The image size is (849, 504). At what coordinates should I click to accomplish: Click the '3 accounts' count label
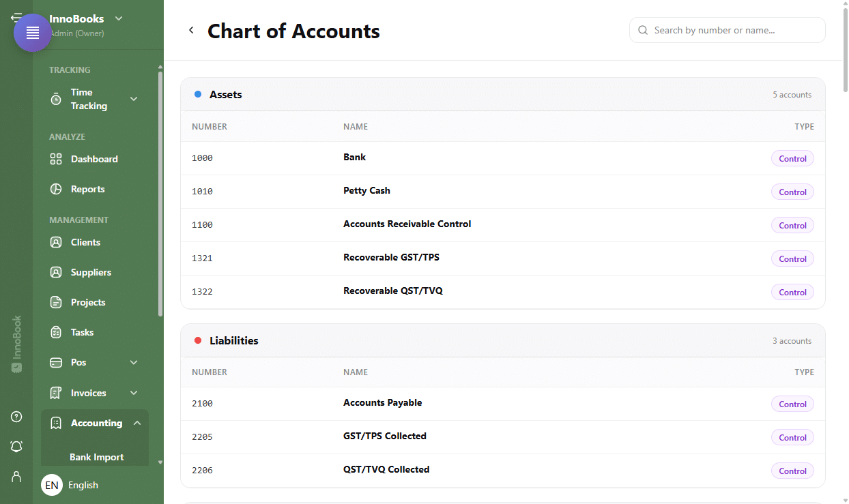[x=792, y=341]
